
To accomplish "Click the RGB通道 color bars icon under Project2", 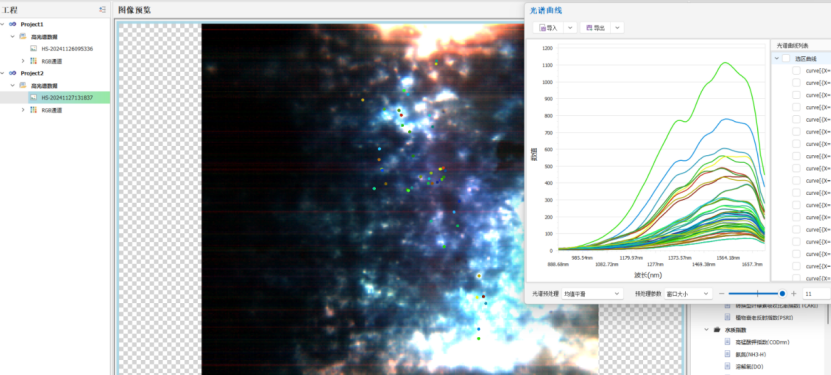I will [33, 110].
